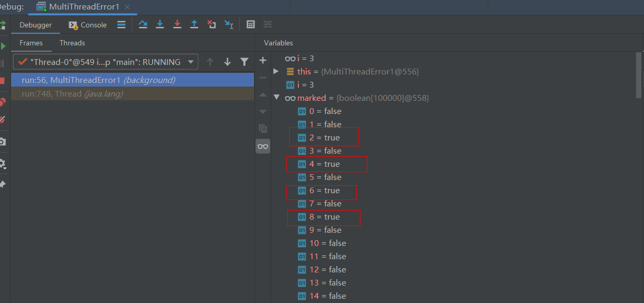Click the Step Out icon
Viewport: 644px width, 303px height.
(x=194, y=24)
